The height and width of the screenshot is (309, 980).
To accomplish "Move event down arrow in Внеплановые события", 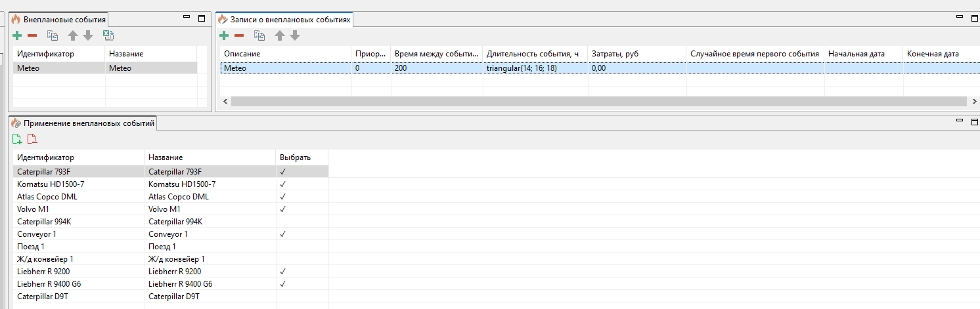I will click(x=88, y=35).
